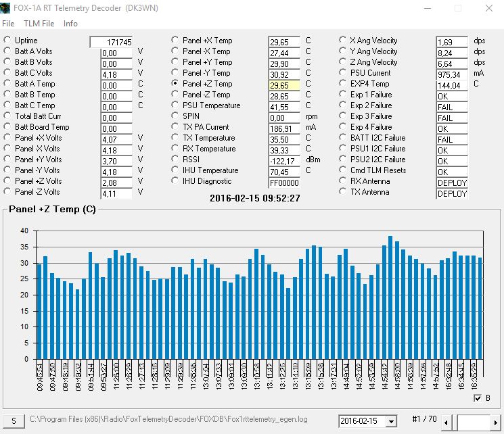This screenshot has height=434, width=504.
Task: Click the scrollbar left arrow for previous frame
Action: pyautogui.click(x=446, y=423)
